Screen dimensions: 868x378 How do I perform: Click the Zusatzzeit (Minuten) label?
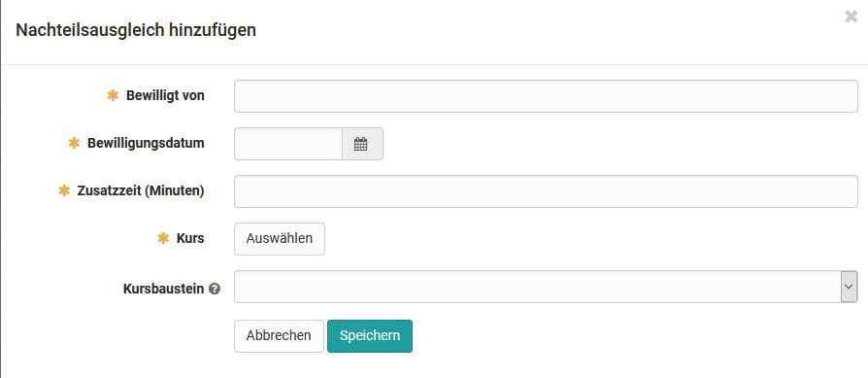[x=141, y=190]
